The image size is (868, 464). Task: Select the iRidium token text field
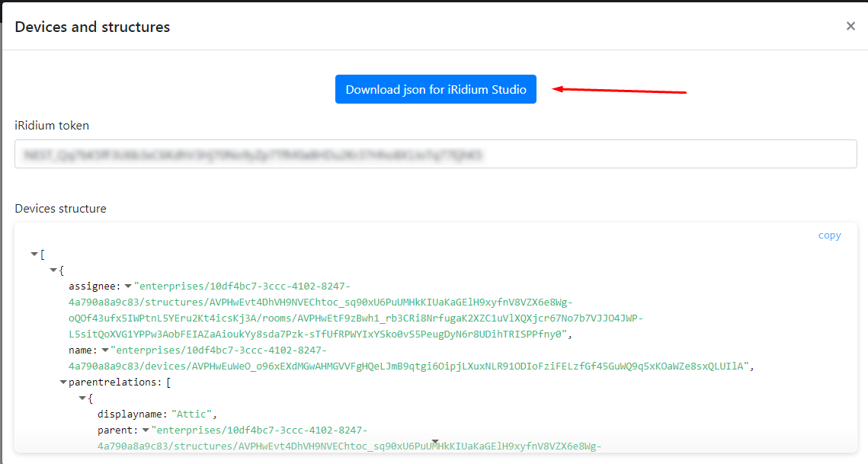coord(435,154)
